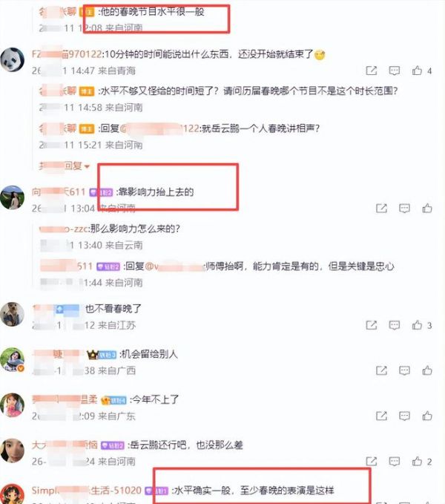Image resolution: width=445 pixels, height=504 pixels.
Task: Like the 机会留给别人 comment
Action: pyautogui.click(x=427, y=370)
